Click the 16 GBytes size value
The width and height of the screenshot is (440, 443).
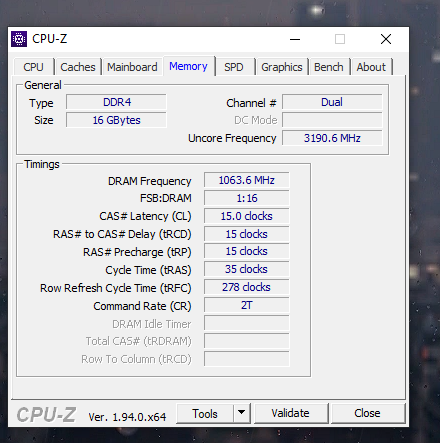(116, 120)
